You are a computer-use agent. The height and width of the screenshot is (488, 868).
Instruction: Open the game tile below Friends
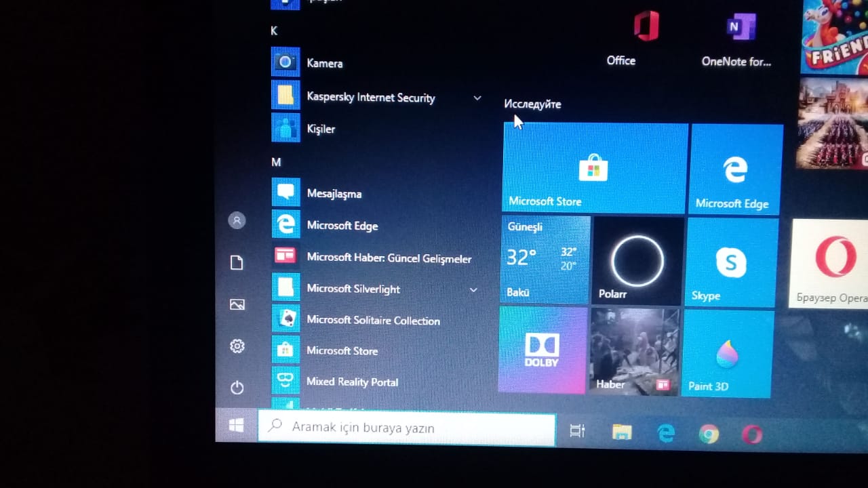tap(833, 123)
